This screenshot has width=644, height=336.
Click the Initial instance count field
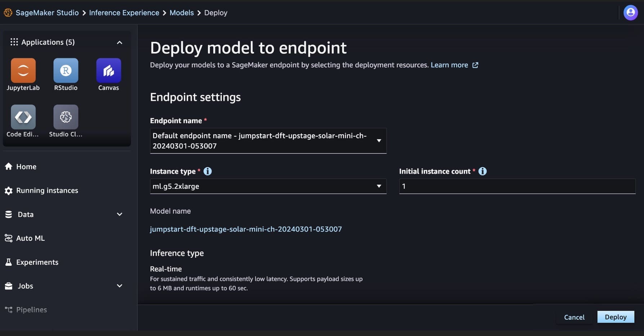pos(517,186)
